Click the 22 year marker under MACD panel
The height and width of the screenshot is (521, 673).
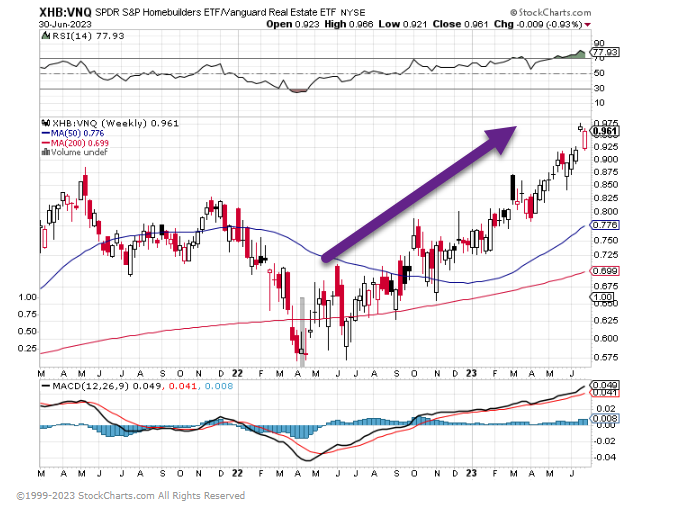(237, 473)
